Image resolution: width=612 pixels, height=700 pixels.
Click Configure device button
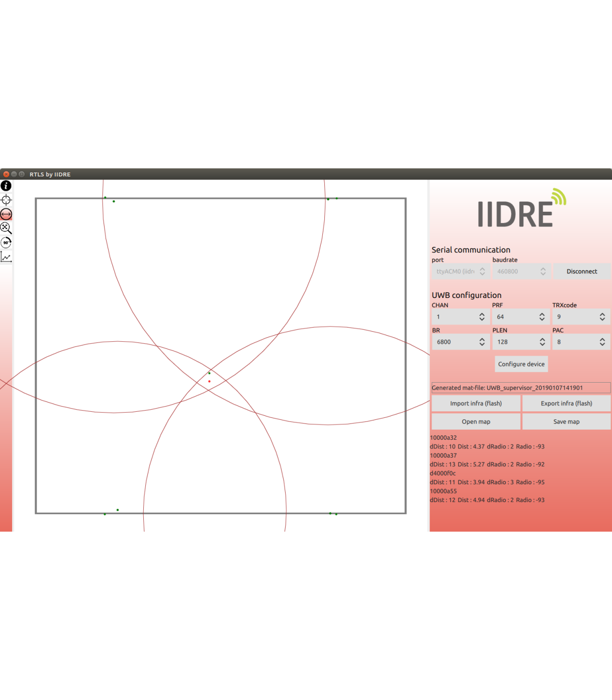pos(521,364)
